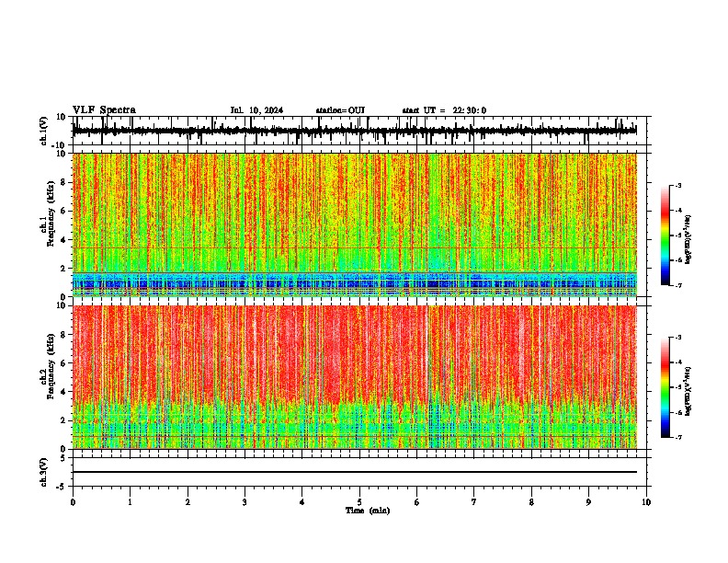The width and height of the screenshot is (728, 563).
Task: Click the time axis tick label "5"
Action: tap(359, 502)
